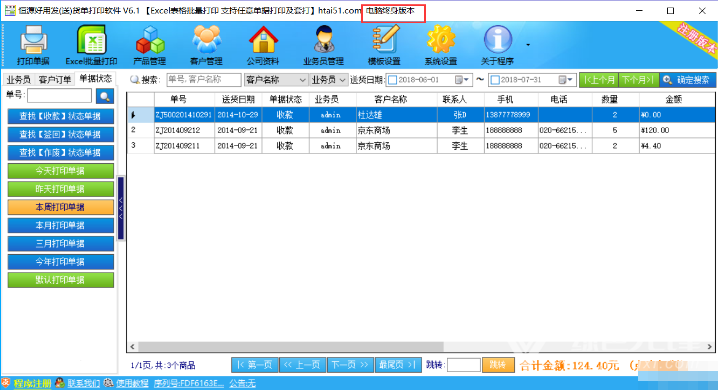718x390 pixels.
Task: Click 查找【收款】状态单据 button
Action: pos(60,116)
